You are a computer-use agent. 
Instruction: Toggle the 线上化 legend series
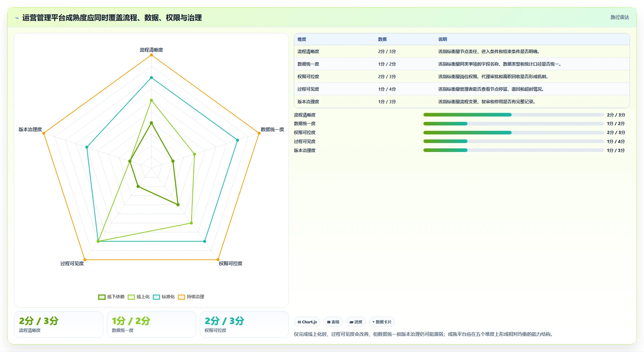point(138,297)
